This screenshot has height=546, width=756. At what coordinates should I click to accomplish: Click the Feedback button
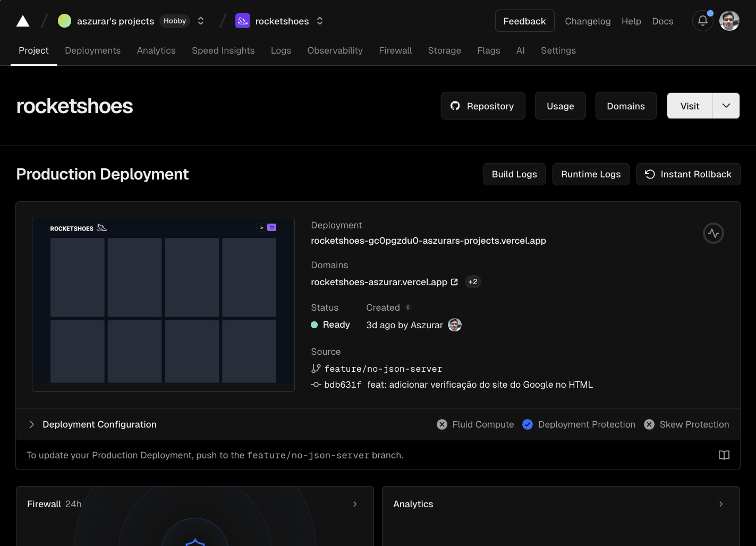pos(525,21)
